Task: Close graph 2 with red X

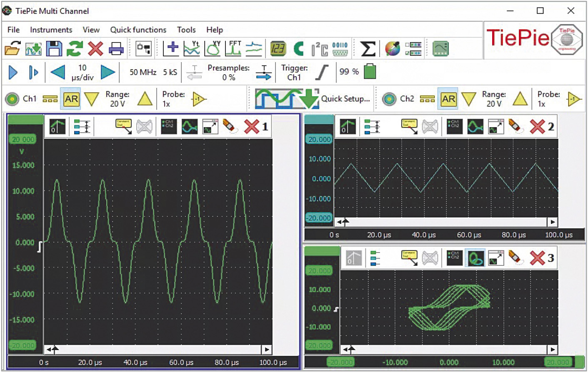Action: point(537,127)
